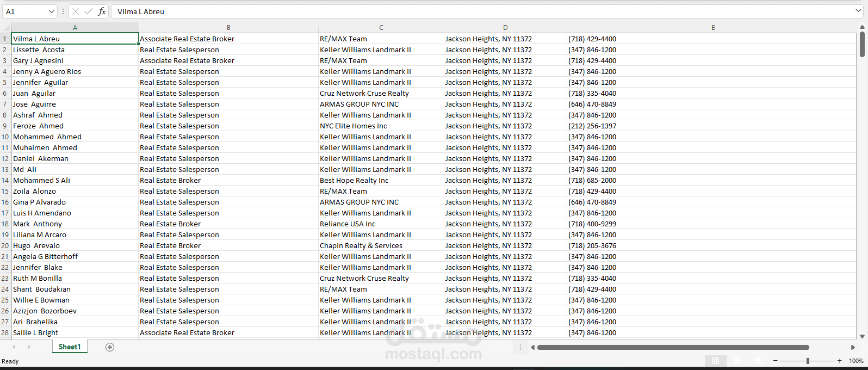The image size is (868, 370).
Task: Select column B header
Action: pos(228,28)
